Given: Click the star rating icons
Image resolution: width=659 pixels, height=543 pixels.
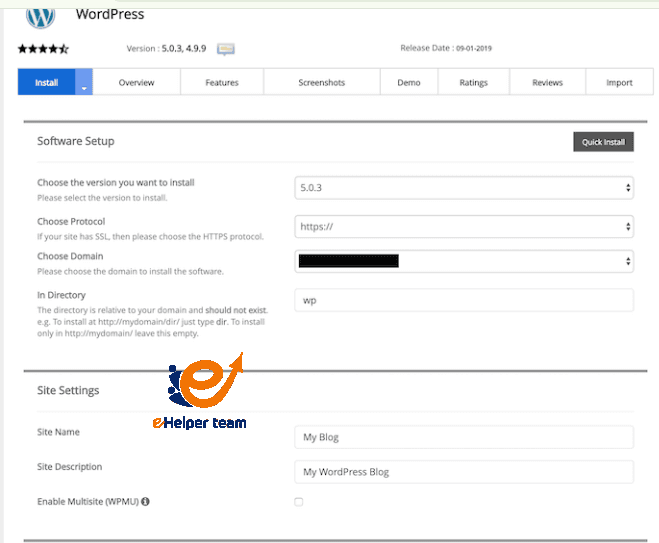Looking at the screenshot, I should [43, 49].
